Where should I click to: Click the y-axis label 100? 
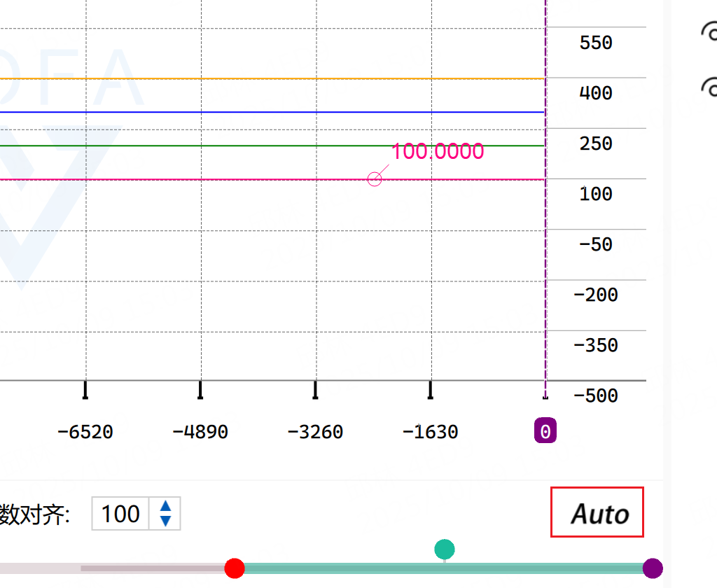point(595,194)
